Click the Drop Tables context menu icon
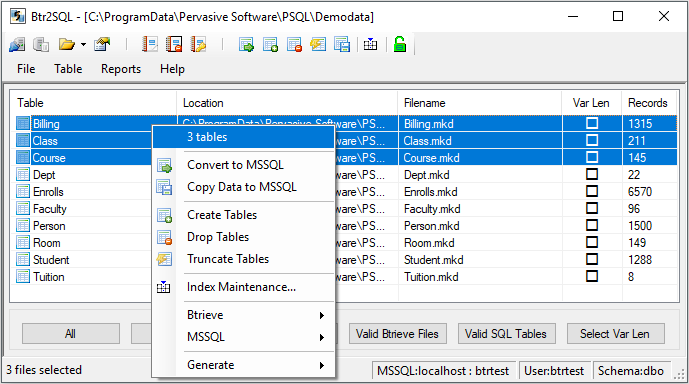The width and height of the screenshot is (689, 384). [x=164, y=238]
